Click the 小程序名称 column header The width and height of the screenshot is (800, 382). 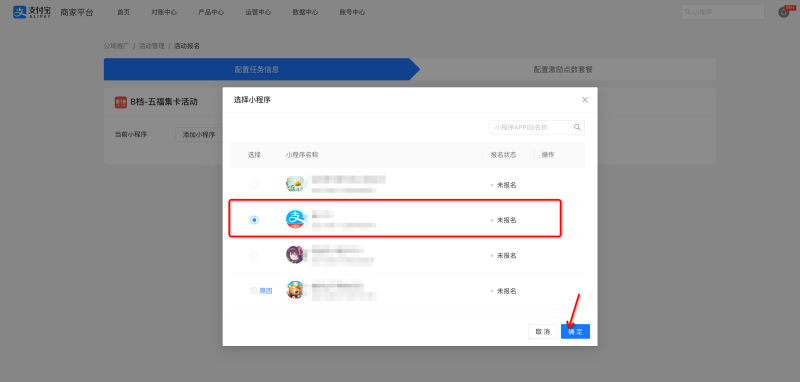pyautogui.click(x=302, y=155)
